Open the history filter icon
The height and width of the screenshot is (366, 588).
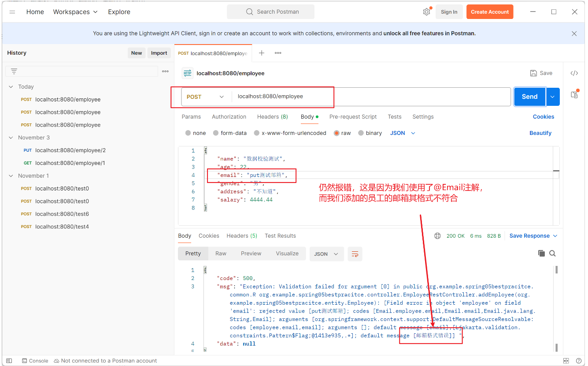(x=14, y=71)
